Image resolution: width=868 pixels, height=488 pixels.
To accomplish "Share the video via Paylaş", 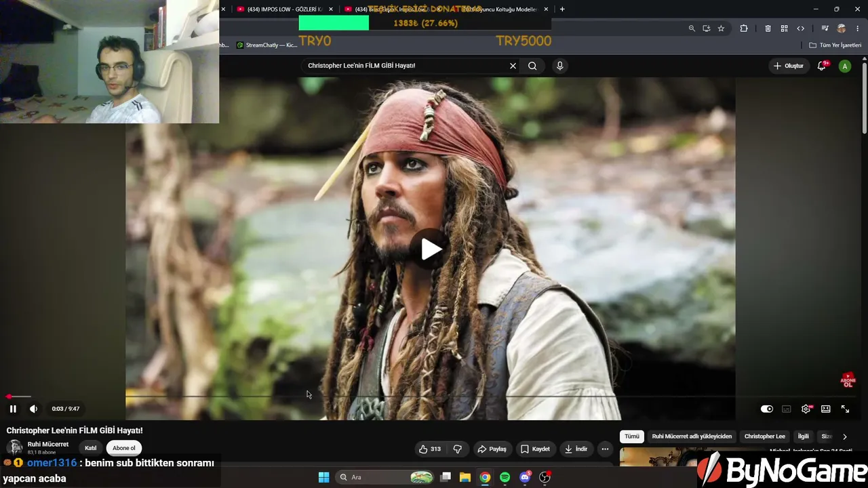I will coord(492,449).
